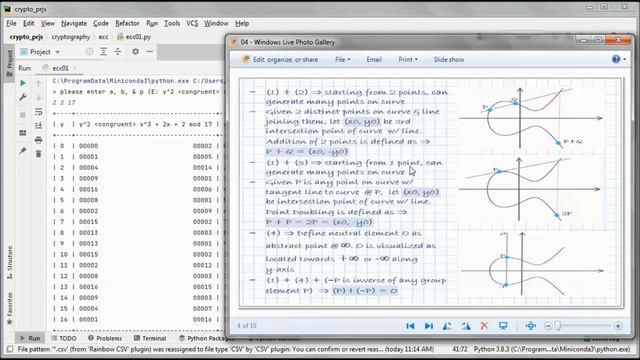This screenshot has width=640, height=360.
Task: Close the ecc01 run tab
Action: point(75,68)
